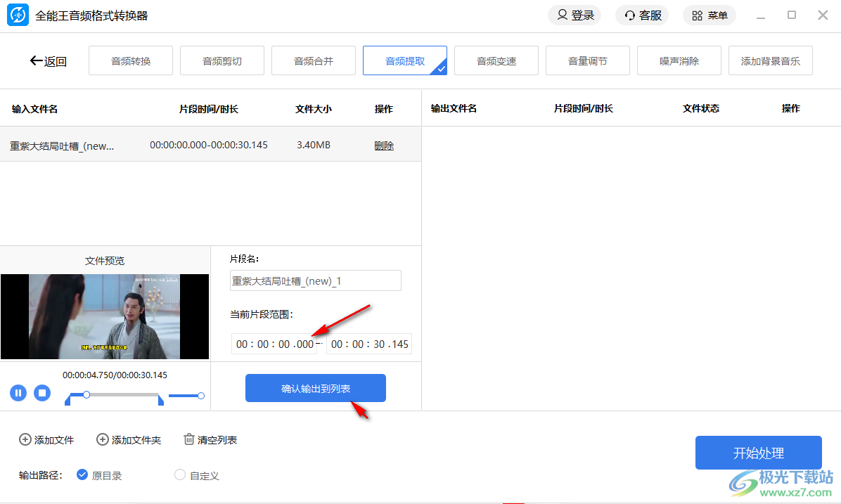The image size is (841, 504).
Task: Click the app logo in the title bar
Action: pyautogui.click(x=17, y=15)
